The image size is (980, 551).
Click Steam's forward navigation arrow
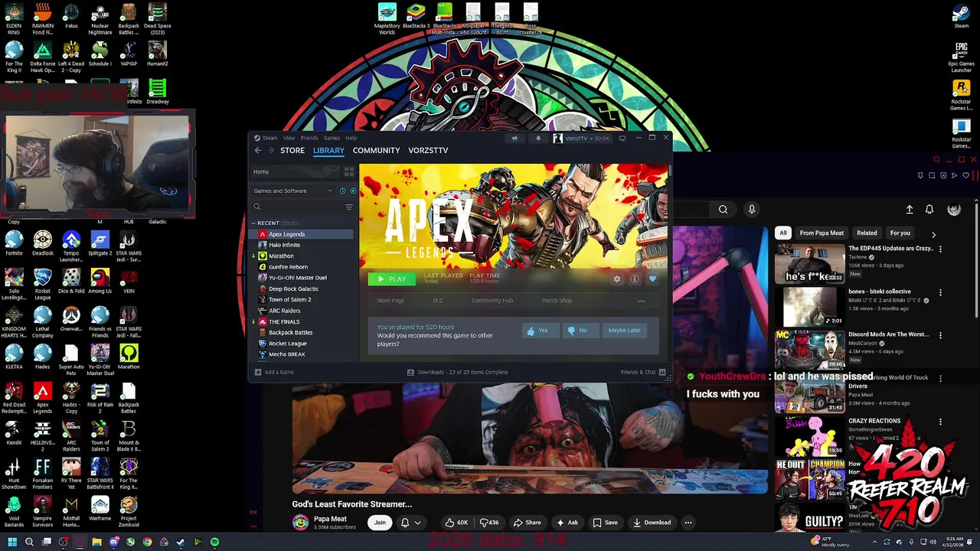(x=269, y=151)
